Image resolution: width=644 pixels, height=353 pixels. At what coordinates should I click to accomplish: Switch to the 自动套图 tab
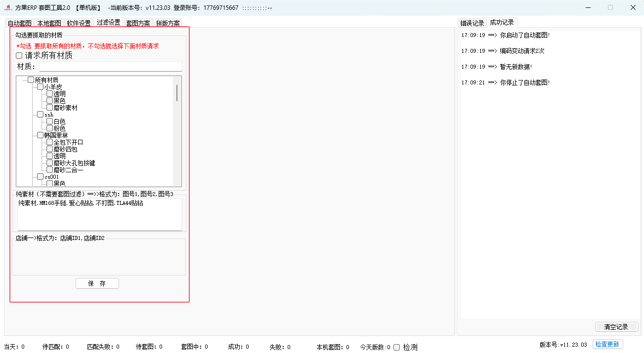[20, 23]
